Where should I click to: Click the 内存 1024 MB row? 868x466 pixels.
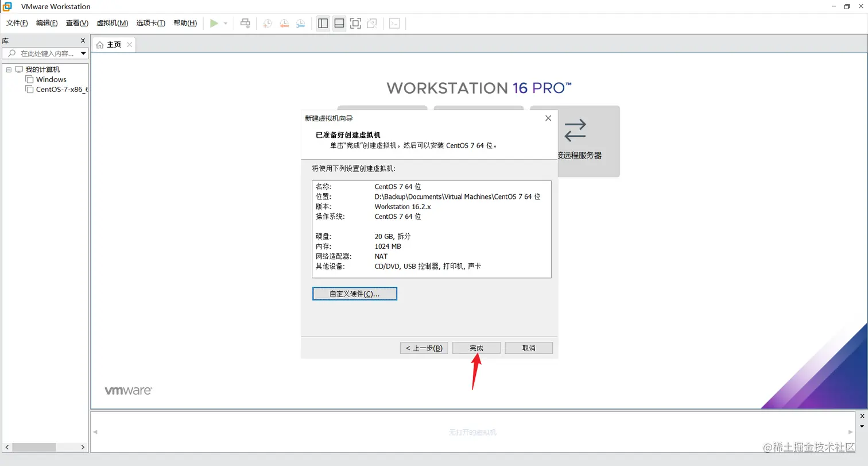click(431, 247)
